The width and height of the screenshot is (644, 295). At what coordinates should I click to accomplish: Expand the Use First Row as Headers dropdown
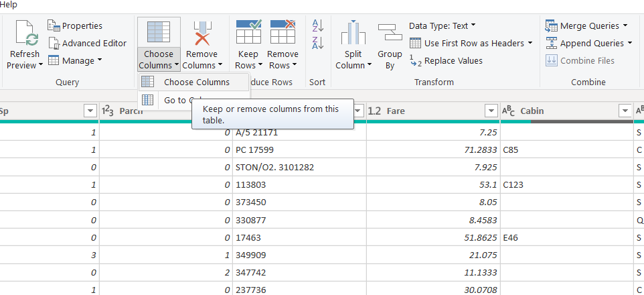point(530,43)
